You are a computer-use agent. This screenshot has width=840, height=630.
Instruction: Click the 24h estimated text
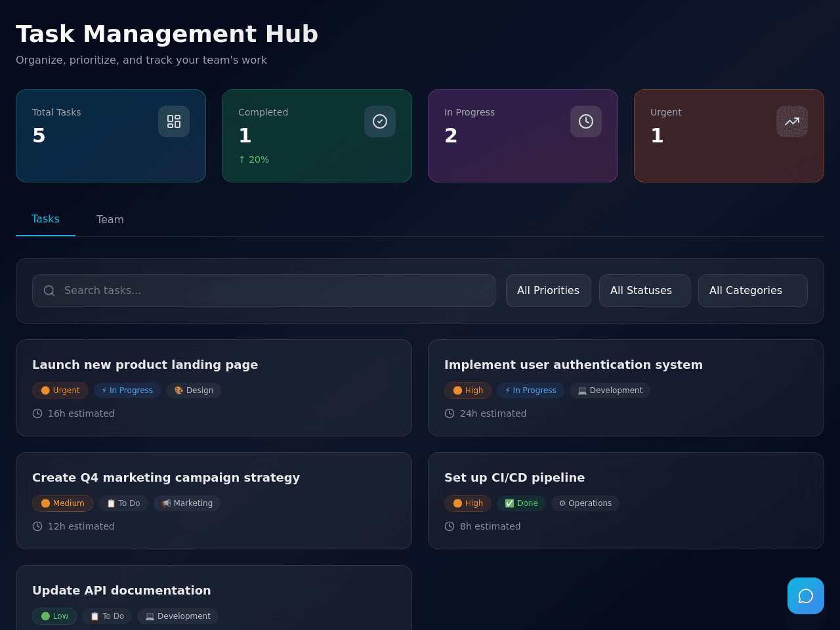point(493,413)
